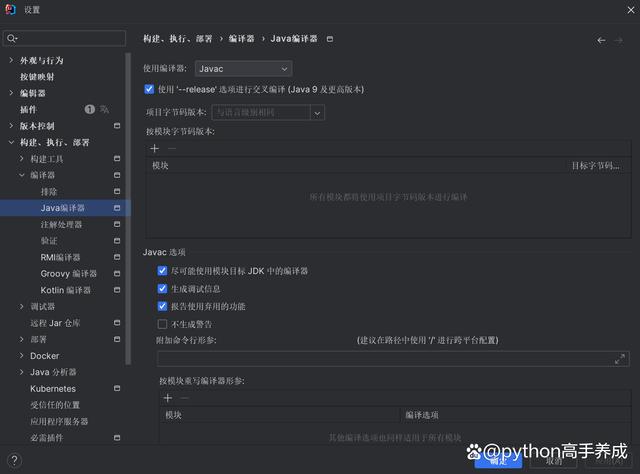Expand Docker tree node

(22, 356)
